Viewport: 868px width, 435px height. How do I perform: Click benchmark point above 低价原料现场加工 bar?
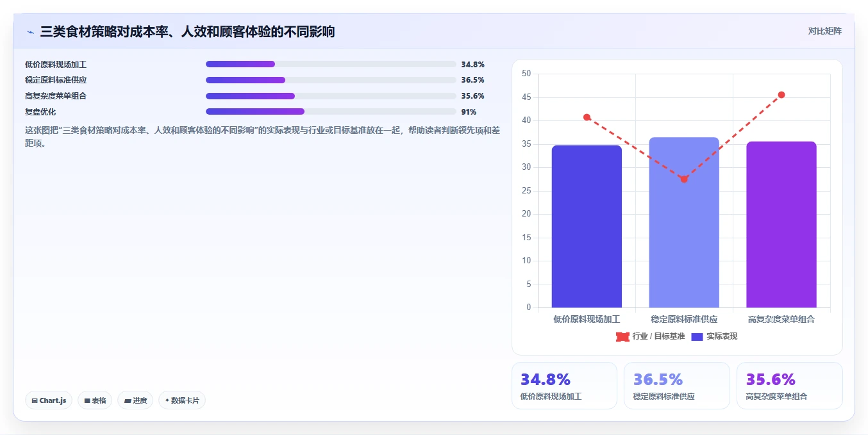coord(587,117)
